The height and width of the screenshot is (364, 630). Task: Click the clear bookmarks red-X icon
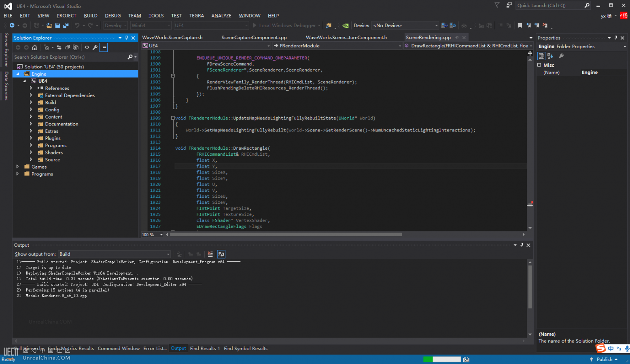point(545,25)
